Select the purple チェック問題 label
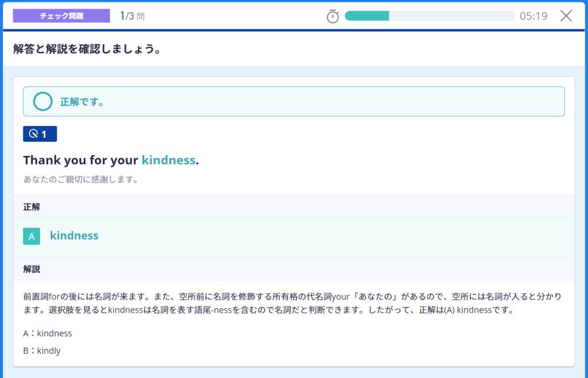 point(61,15)
